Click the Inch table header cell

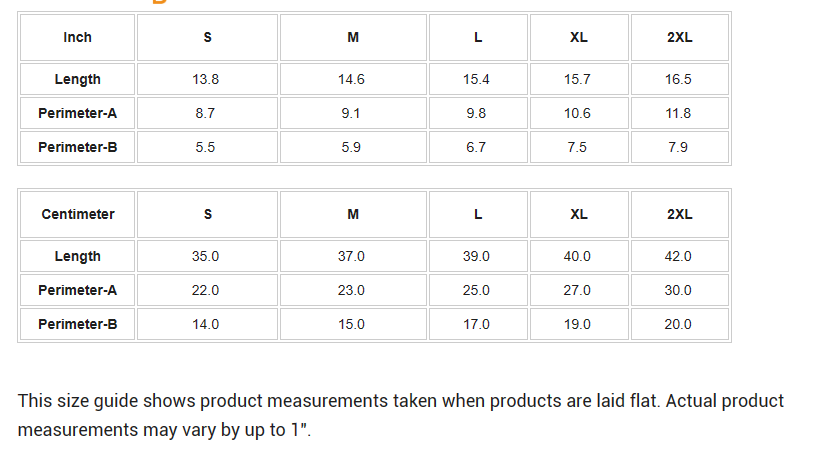coord(77,37)
